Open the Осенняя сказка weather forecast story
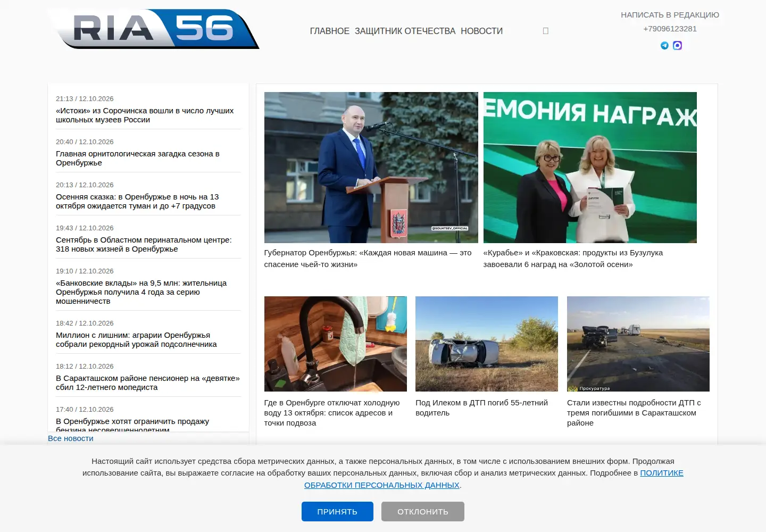This screenshot has height=532, width=766. coord(137,202)
